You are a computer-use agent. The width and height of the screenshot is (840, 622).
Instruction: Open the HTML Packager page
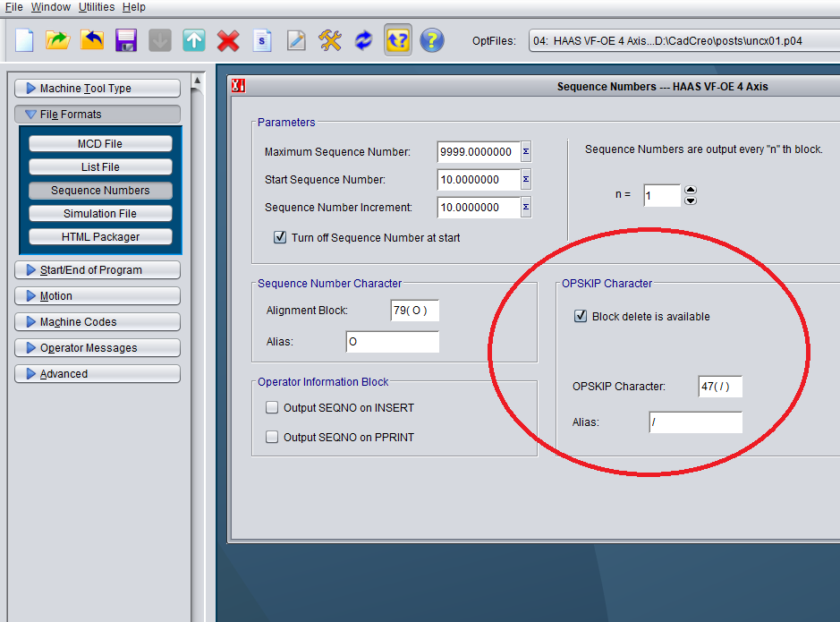tap(100, 237)
